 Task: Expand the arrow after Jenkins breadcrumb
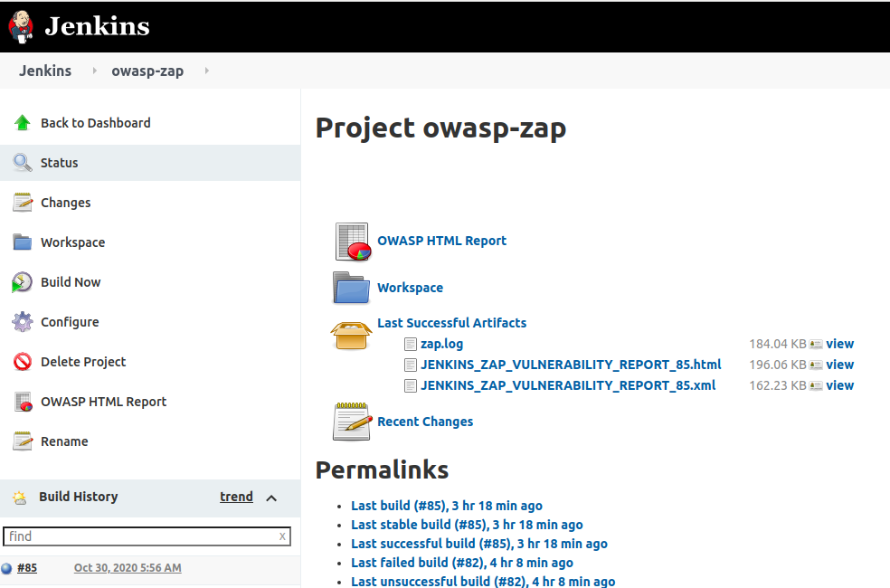tap(94, 71)
